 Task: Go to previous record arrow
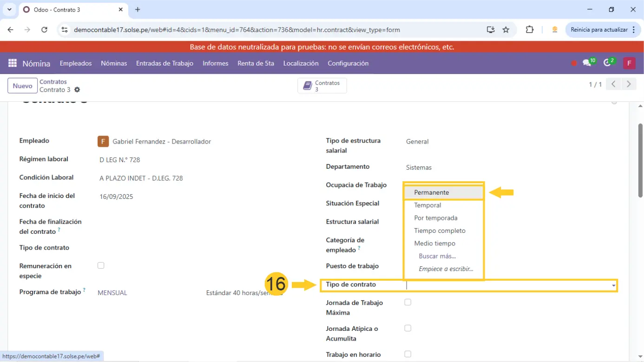tap(613, 84)
